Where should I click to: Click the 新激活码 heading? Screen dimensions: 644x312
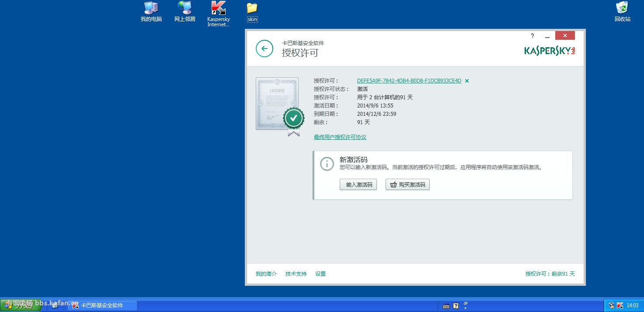(354, 160)
